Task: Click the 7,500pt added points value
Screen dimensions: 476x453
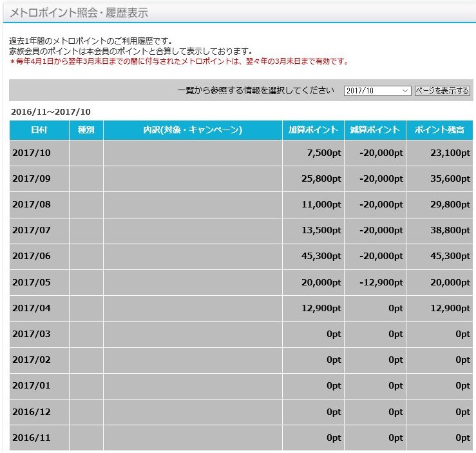Action: tap(324, 153)
